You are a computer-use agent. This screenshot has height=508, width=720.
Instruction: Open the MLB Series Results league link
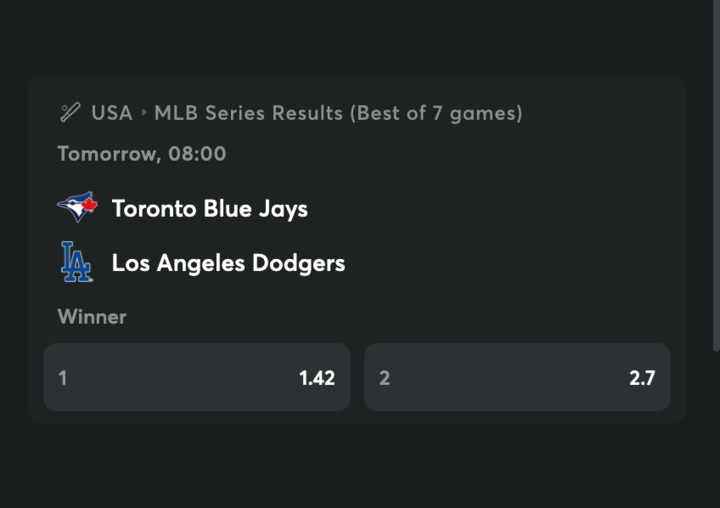248,113
